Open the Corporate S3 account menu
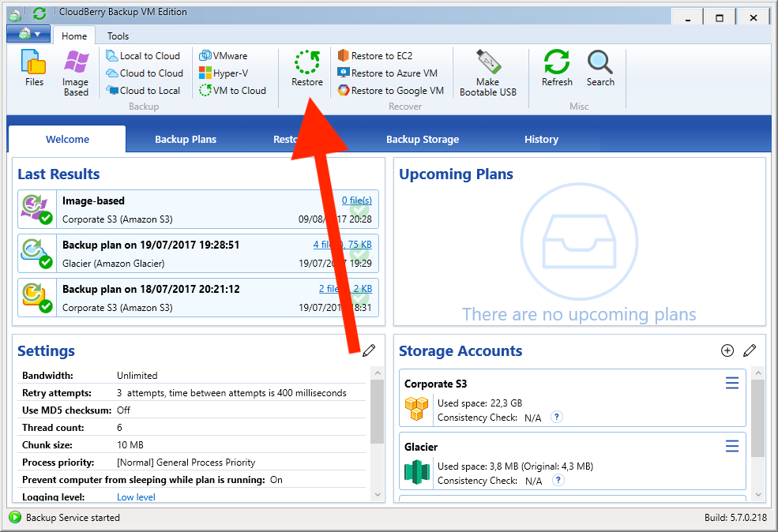Image resolution: width=778 pixels, height=532 pixels. click(732, 383)
